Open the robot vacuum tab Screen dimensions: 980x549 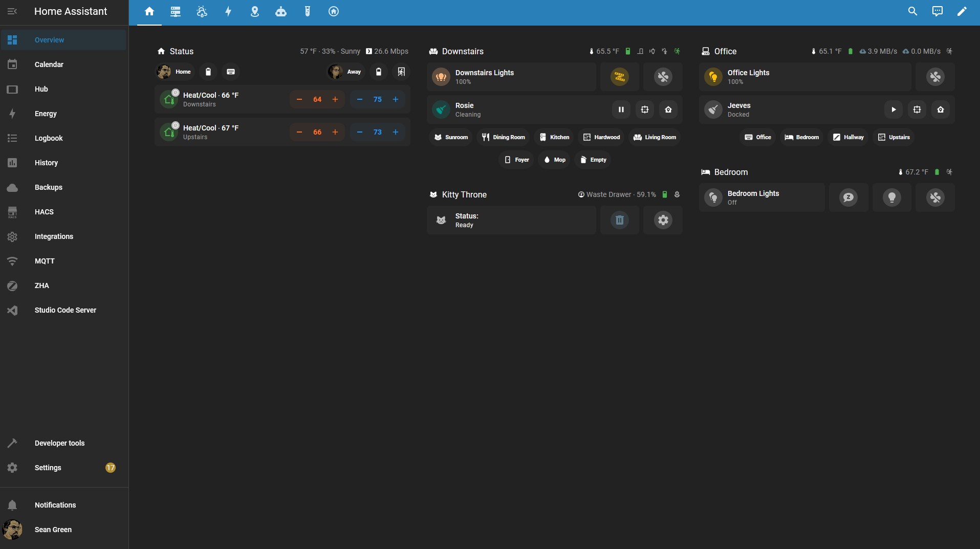coord(281,11)
